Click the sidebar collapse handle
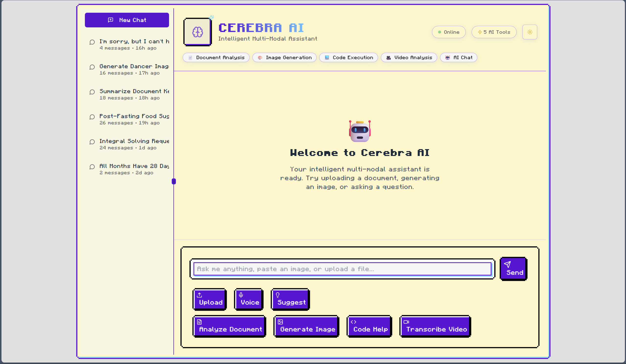The height and width of the screenshot is (364, 626). coord(174,181)
